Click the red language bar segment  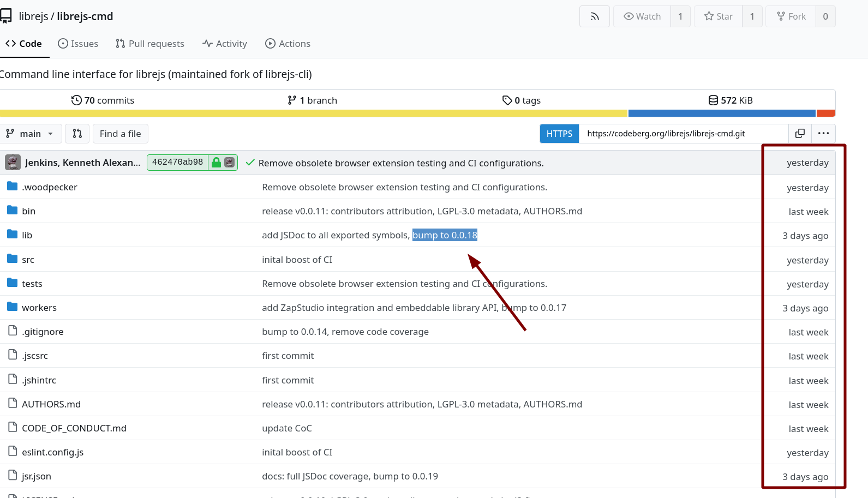pos(826,113)
